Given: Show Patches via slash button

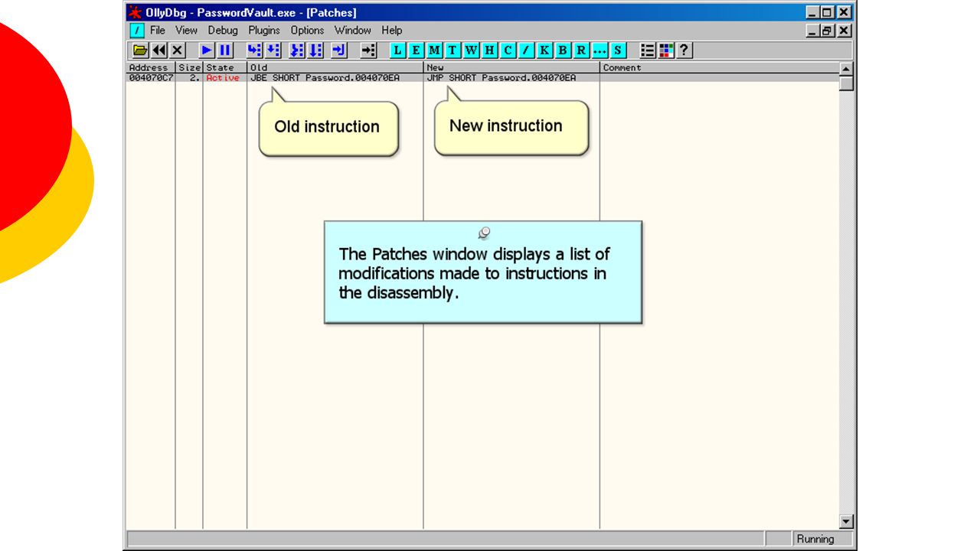Looking at the screenshot, I should click(x=527, y=51).
